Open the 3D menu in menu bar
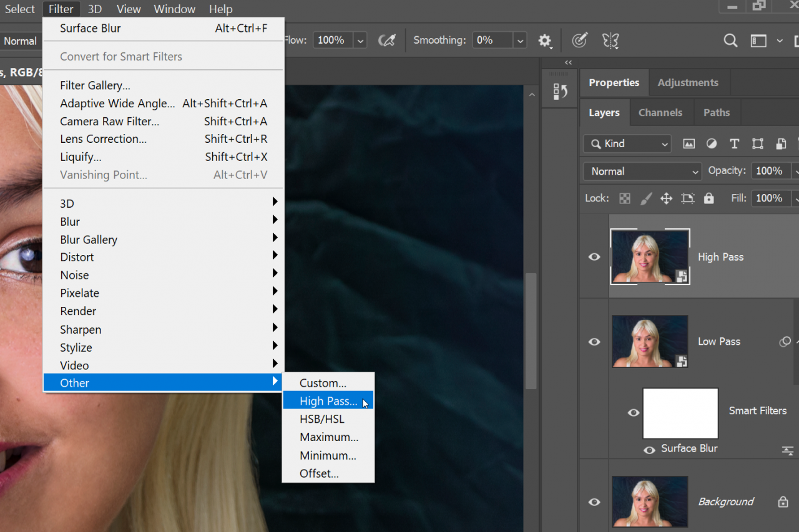 pyautogui.click(x=94, y=9)
